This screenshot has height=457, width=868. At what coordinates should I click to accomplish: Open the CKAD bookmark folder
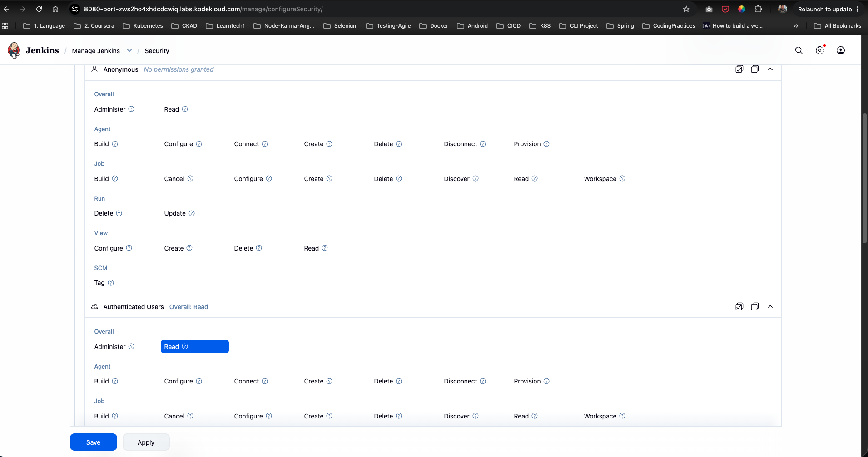click(x=184, y=26)
